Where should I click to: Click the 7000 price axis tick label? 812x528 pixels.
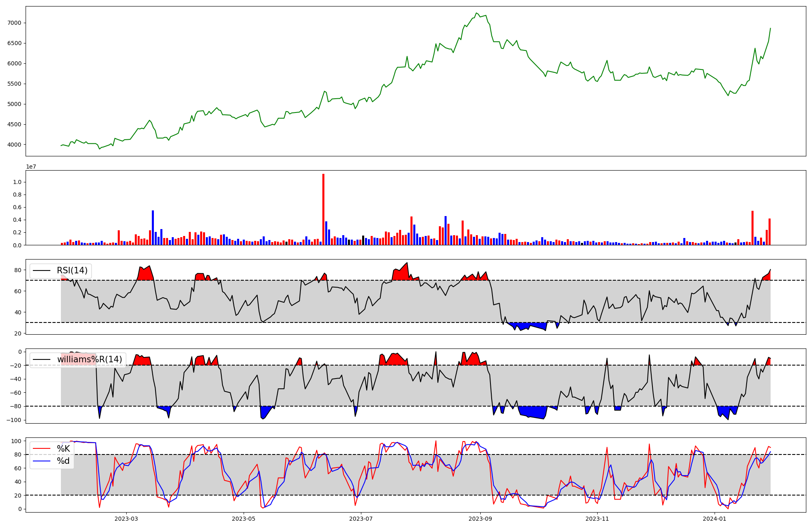[x=14, y=23]
